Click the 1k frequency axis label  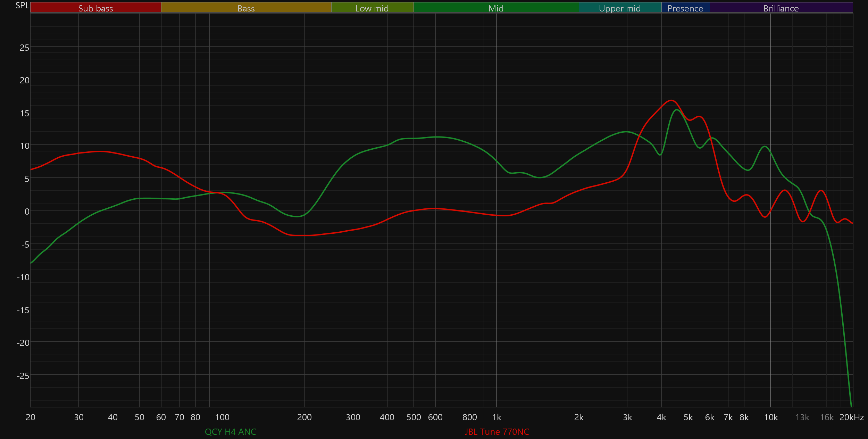click(x=496, y=417)
